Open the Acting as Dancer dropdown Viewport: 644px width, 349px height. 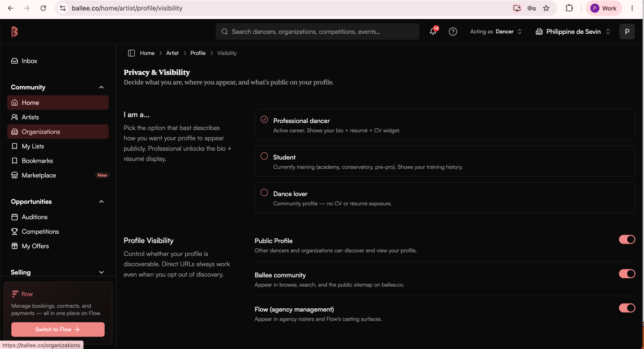496,32
